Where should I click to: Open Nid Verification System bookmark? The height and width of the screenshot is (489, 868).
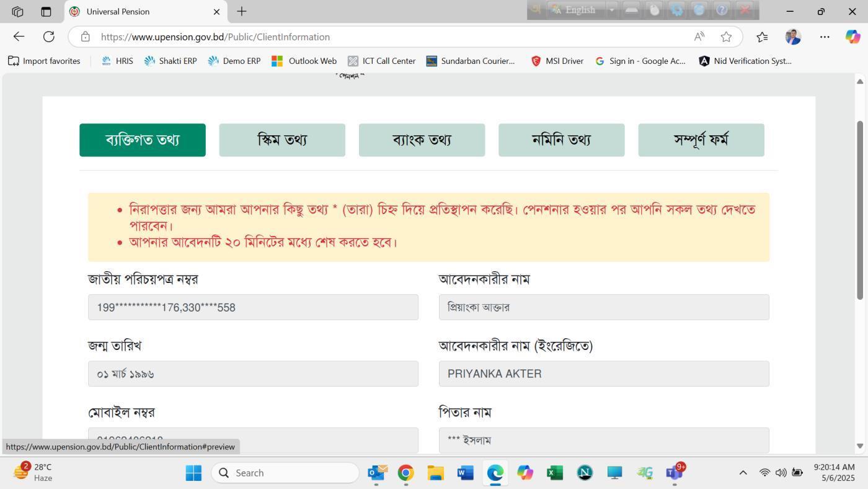coord(745,61)
